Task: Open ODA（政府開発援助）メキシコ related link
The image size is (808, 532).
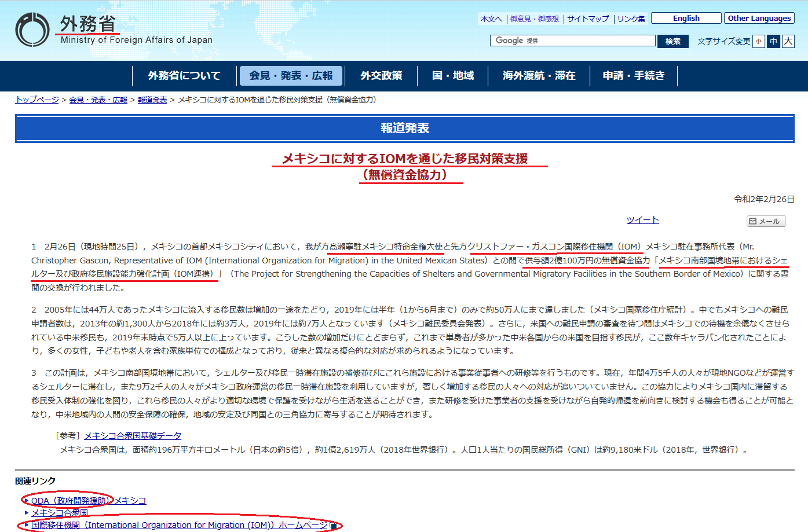Action: coord(89,501)
